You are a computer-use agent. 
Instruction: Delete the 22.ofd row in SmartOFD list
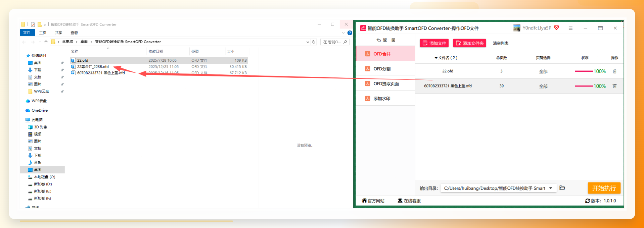[x=614, y=71]
